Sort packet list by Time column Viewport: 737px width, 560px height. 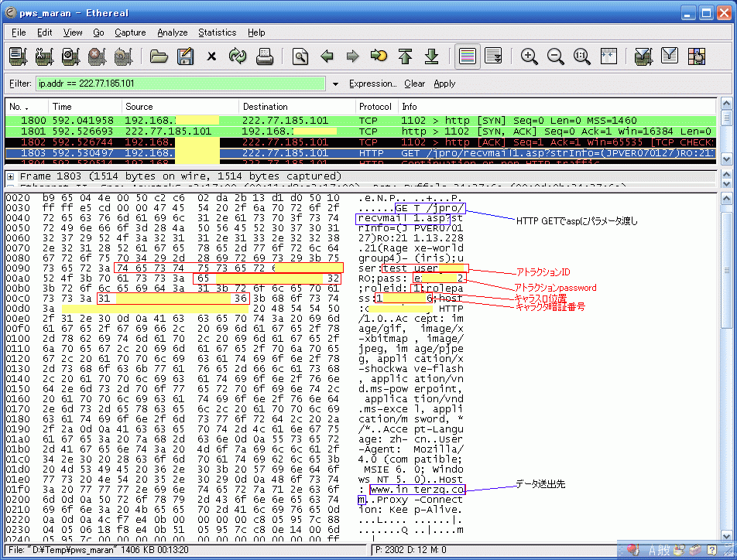(84, 107)
